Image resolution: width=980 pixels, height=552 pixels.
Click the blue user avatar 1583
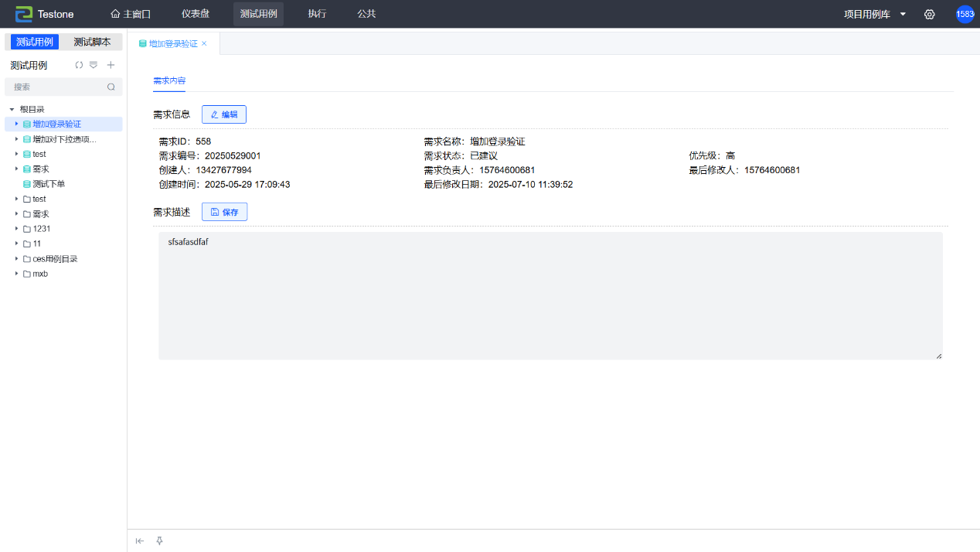pyautogui.click(x=965, y=14)
